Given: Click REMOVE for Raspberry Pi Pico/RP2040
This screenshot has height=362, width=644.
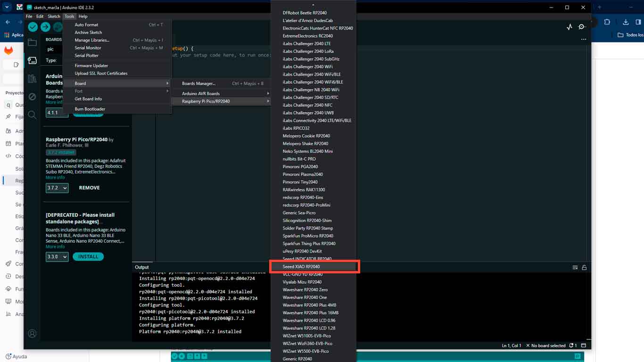Looking at the screenshot, I should click(x=89, y=188).
